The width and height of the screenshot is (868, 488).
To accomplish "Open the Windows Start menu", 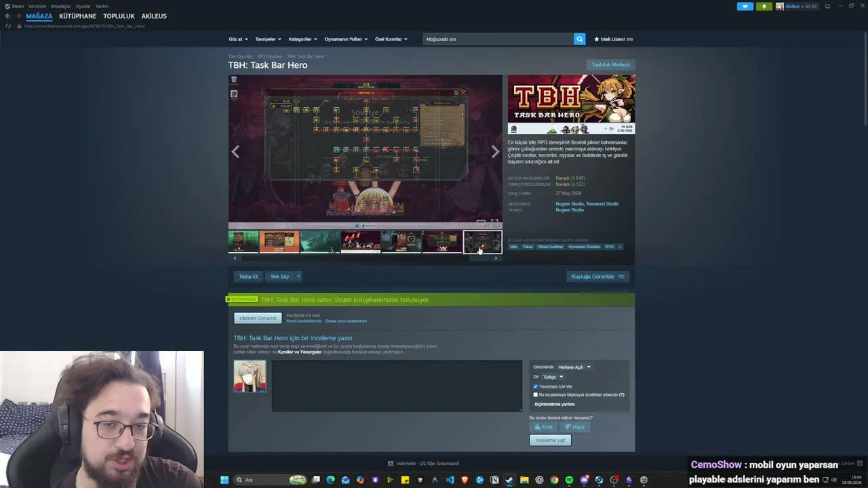I will coord(224,480).
